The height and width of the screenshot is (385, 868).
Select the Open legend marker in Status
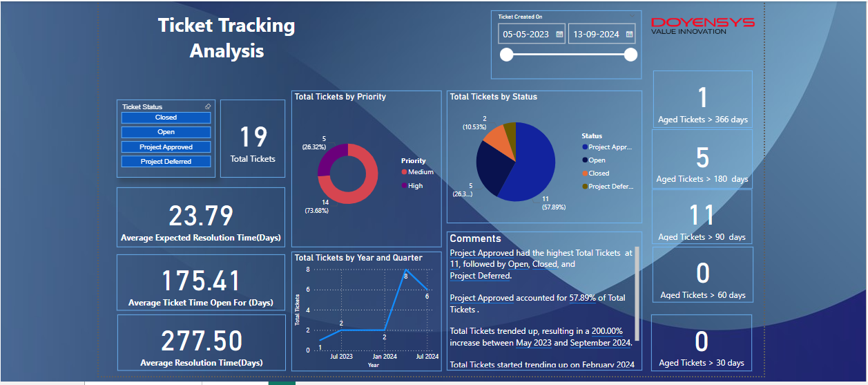(x=585, y=160)
